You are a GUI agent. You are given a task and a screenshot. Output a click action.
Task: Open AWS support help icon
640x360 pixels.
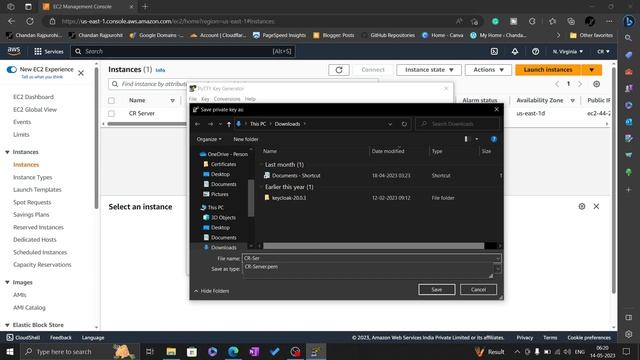535,51
